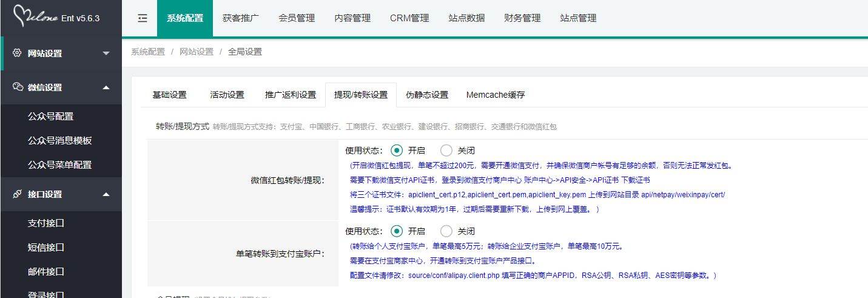Click the WeChat icon beside 微信设置

click(x=18, y=87)
